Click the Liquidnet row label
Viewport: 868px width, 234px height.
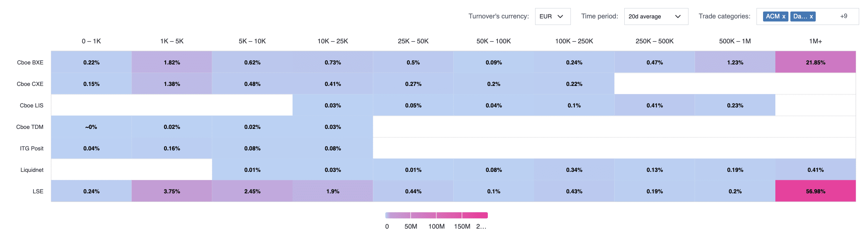(32, 170)
